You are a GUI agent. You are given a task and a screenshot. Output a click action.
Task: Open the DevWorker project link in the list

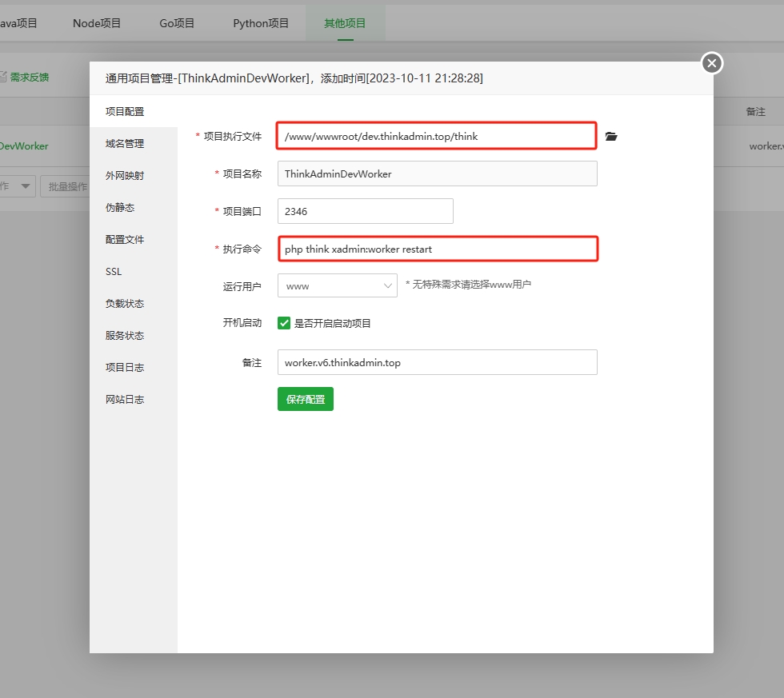pos(24,146)
